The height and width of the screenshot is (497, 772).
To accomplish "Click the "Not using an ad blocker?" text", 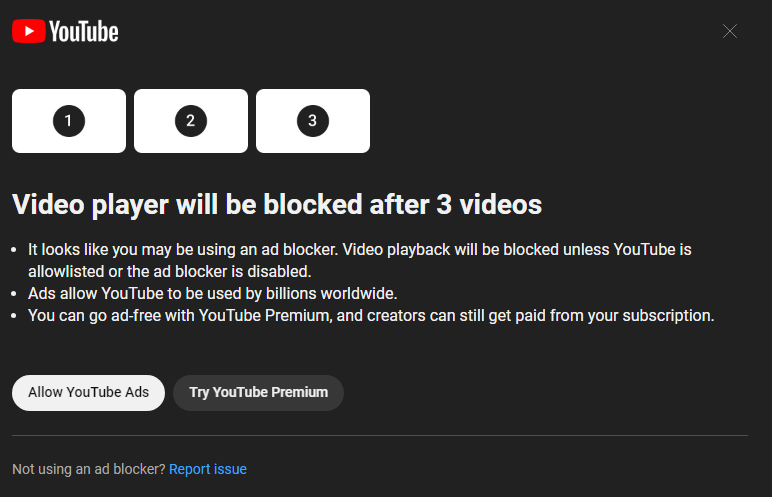I will (89, 469).
